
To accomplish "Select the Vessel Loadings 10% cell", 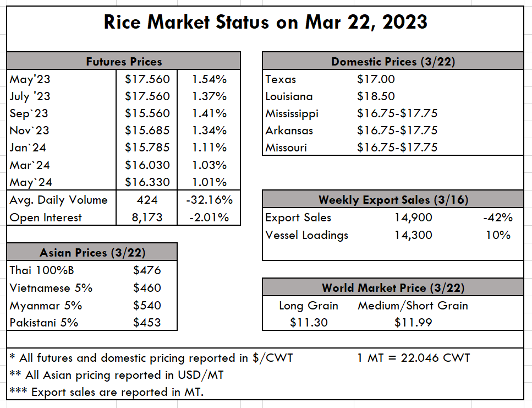I will pos(497,235).
